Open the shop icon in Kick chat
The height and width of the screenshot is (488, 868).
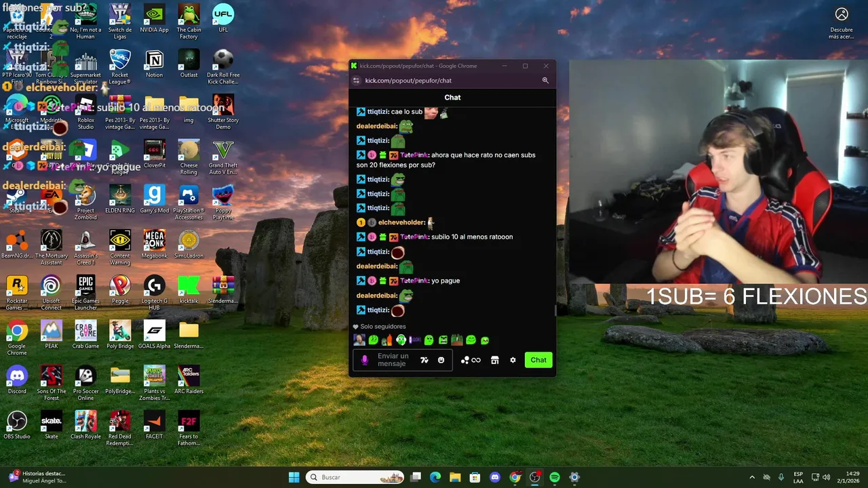point(495,360)
